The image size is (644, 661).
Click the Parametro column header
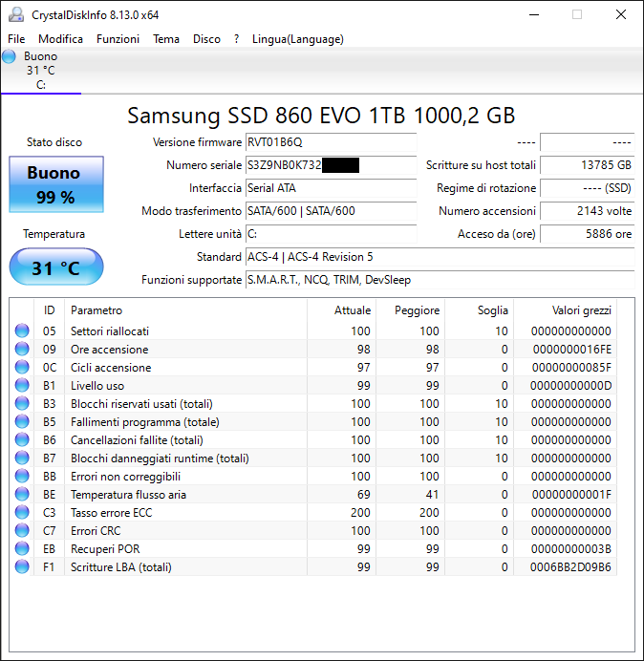[185, 310]
